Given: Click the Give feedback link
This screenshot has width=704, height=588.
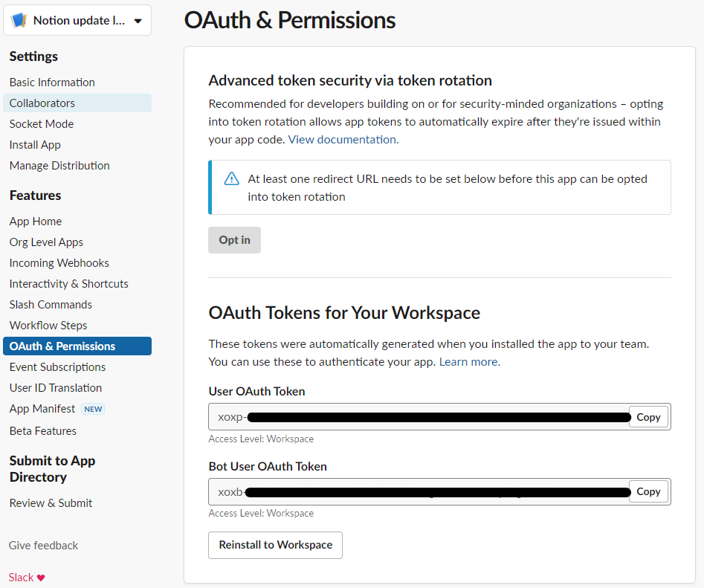Looking at the screenshot, I should click(43, 546).
